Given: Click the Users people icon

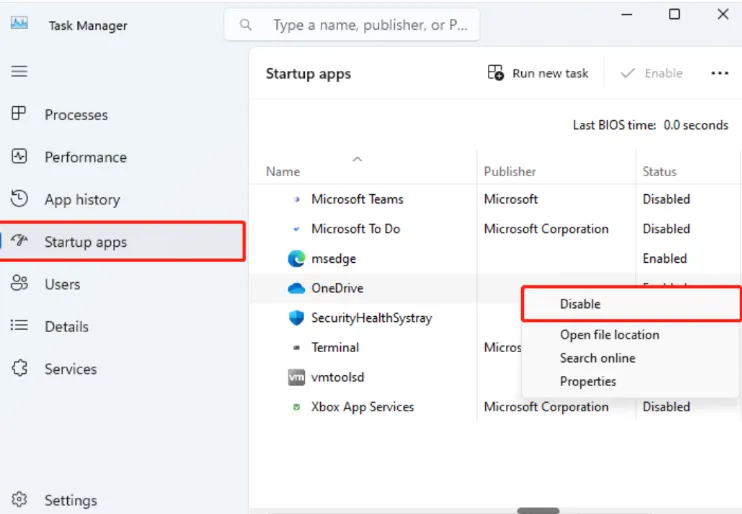Looking at the screenshot, I should tap(19, 283).
